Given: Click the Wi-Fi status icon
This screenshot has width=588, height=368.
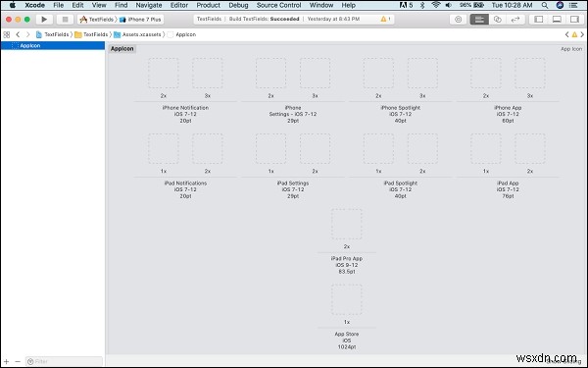Looking at the screenshot, I should (x=436, y=5).
